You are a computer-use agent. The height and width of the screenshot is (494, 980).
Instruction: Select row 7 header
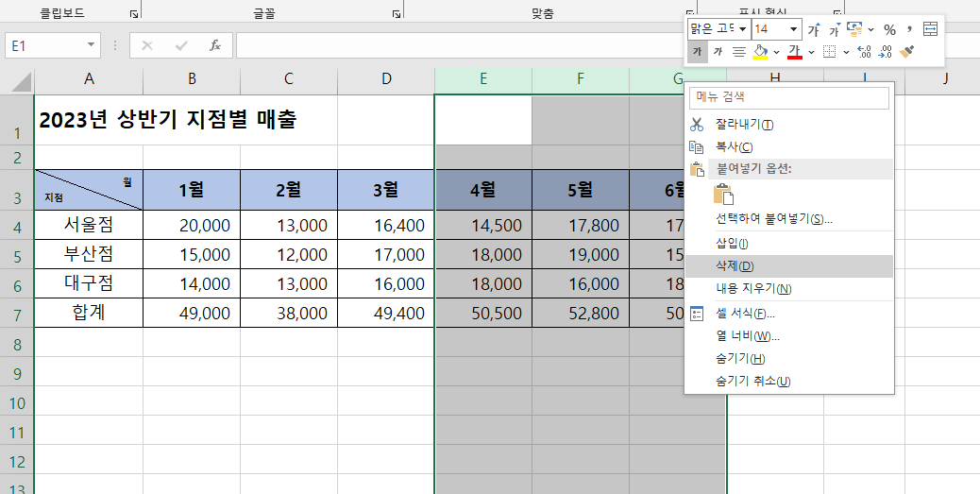pos(17,314)
